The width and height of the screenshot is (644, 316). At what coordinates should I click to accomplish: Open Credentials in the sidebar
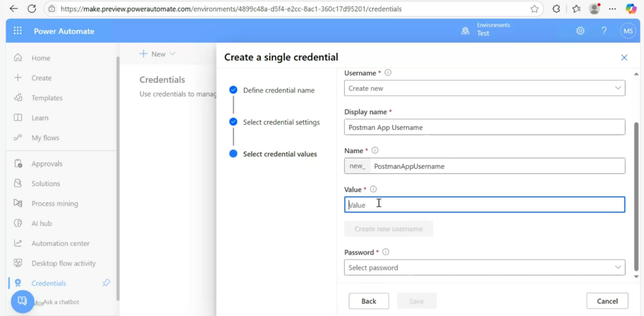[48, 283]
